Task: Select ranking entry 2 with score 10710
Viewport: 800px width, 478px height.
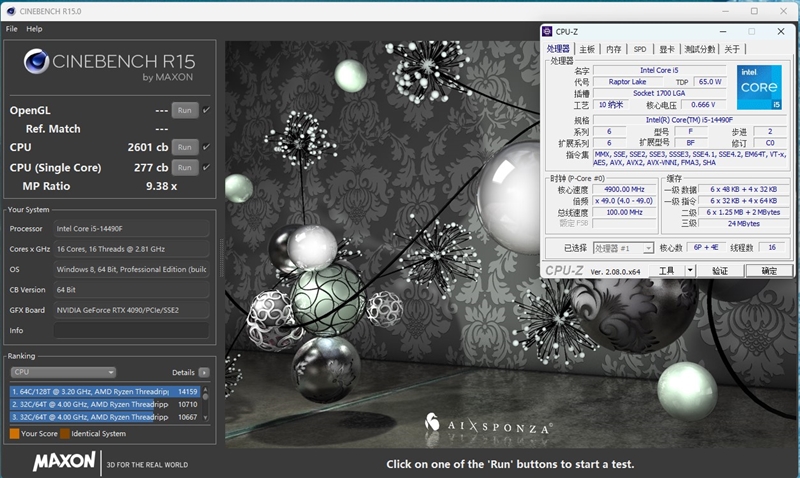Action: coord(105,404)
